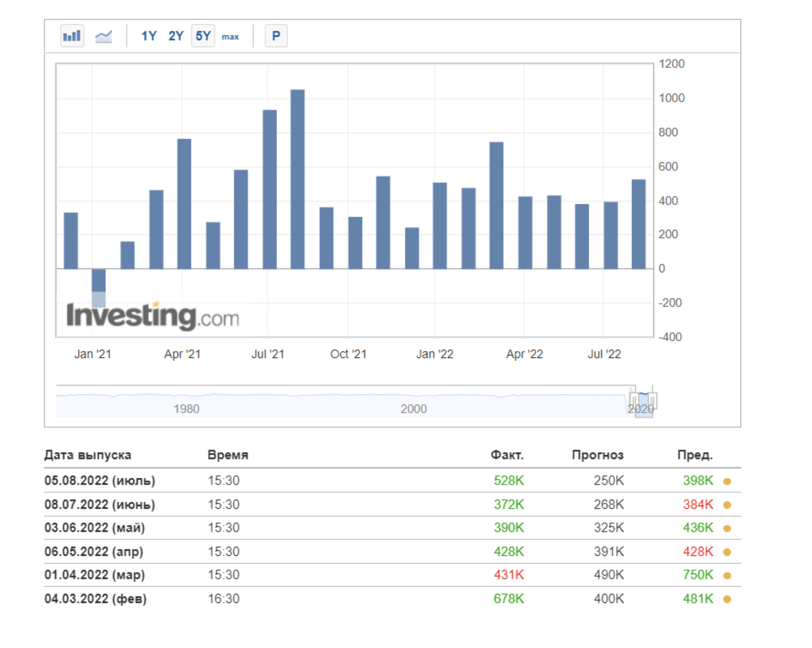Switch to bar chart view icon
The image size is (812, 648).
(x=71, y=36)
